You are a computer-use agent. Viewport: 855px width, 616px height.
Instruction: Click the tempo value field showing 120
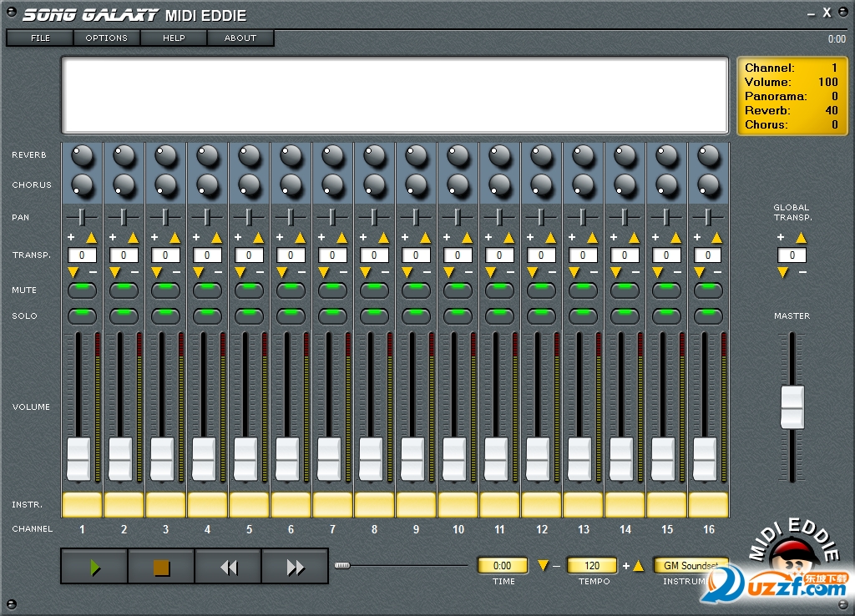pyautogui.click(x=592, y=565)
